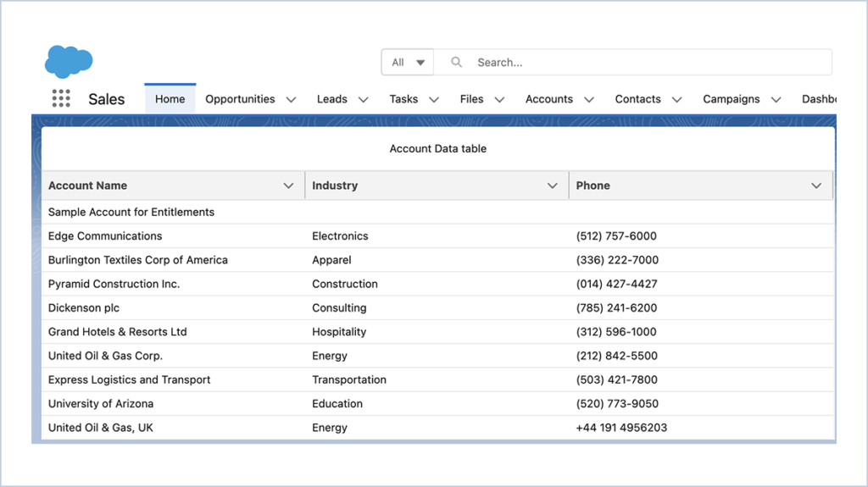The image size is (868, 487).
Task: Navigate to the Accounts tab
Action: [549, 99]
